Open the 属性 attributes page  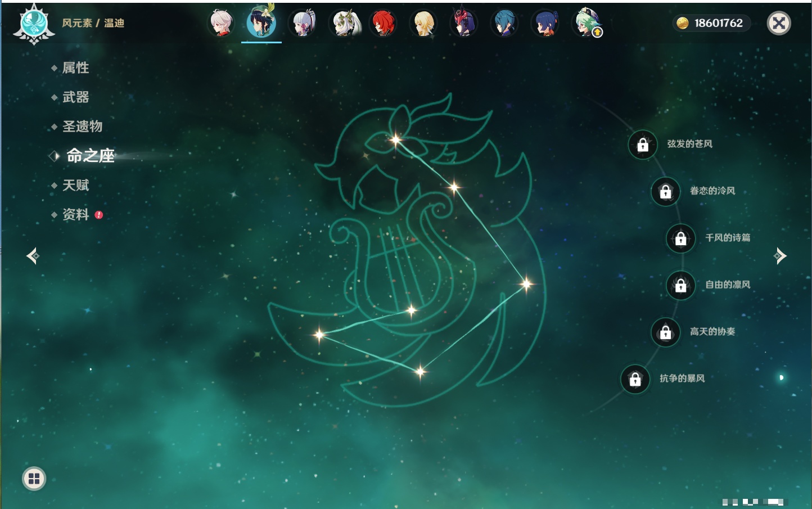click(x=75, y=68)
